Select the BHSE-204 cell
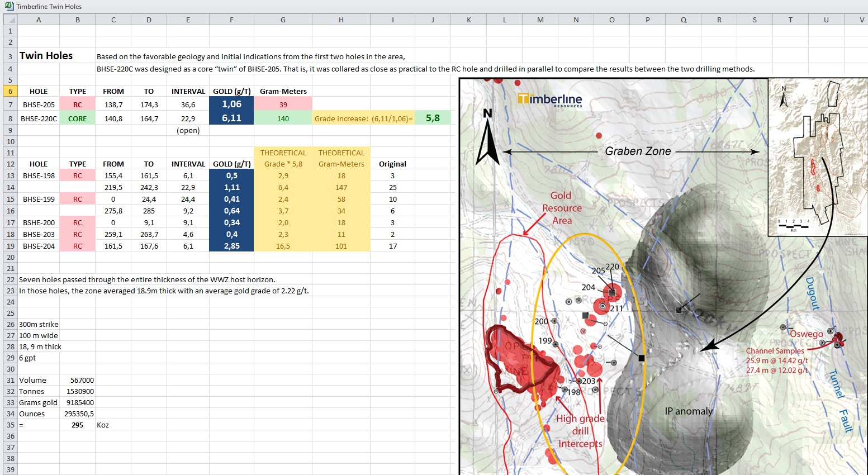Screen dimensions: 868x475 [39, 246]
